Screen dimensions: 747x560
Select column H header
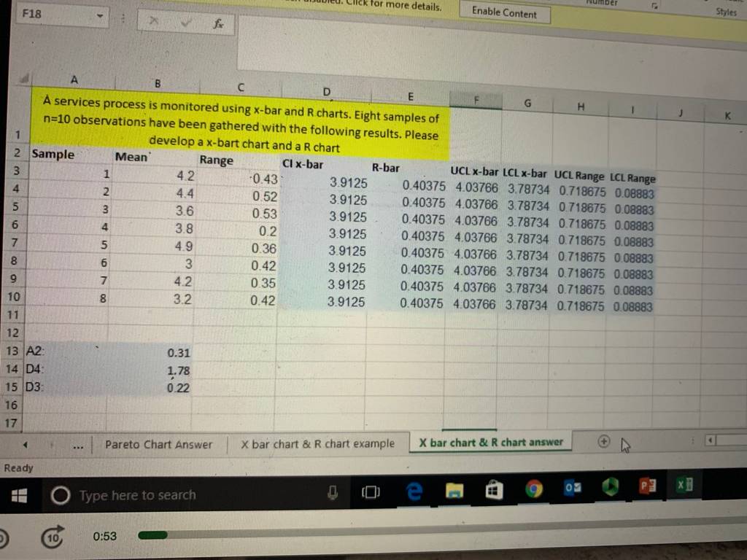581,106
